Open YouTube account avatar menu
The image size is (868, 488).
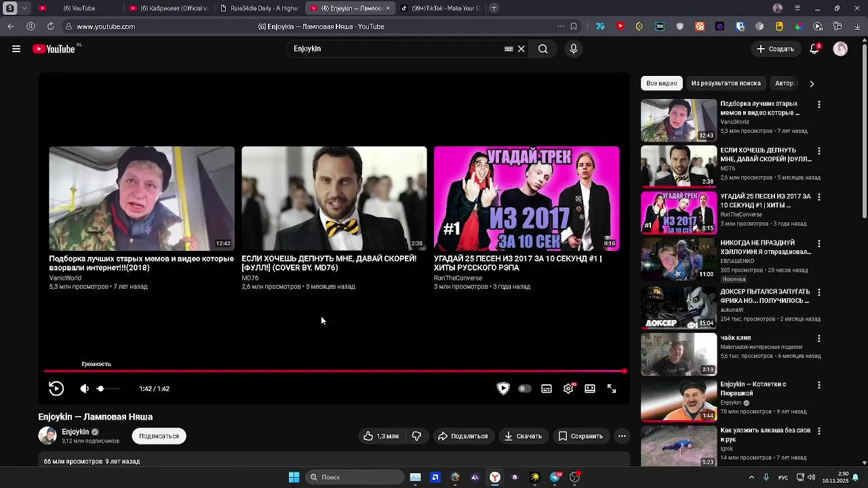840,49
